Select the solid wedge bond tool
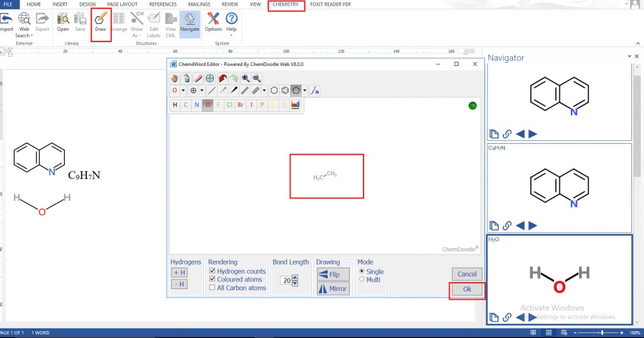 tap(234, 90)
